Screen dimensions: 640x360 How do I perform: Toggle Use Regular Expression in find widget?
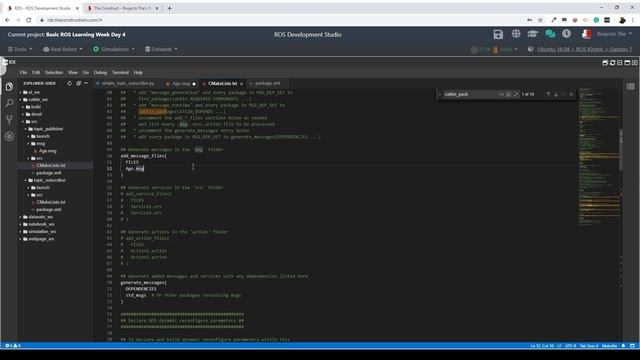[x=516, y=94]
